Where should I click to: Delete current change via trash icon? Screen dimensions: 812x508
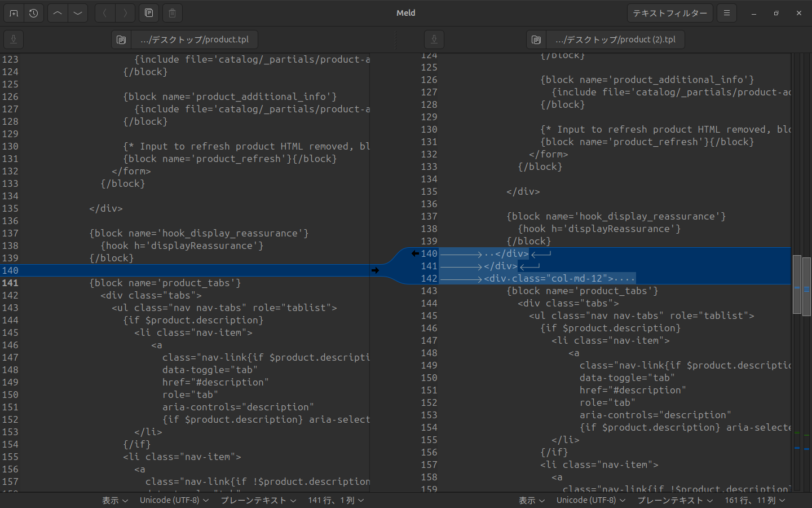tap(173, 13)
